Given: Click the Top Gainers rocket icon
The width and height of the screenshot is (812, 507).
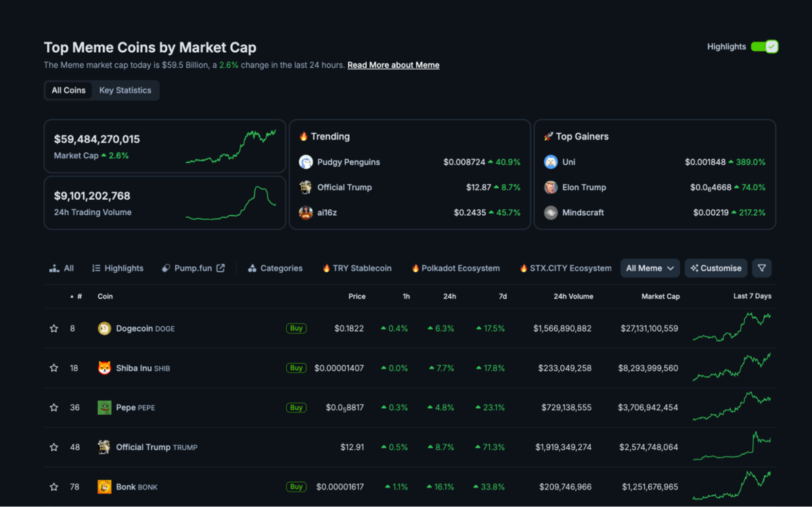Looking at the screenshot, I should 549,137.
